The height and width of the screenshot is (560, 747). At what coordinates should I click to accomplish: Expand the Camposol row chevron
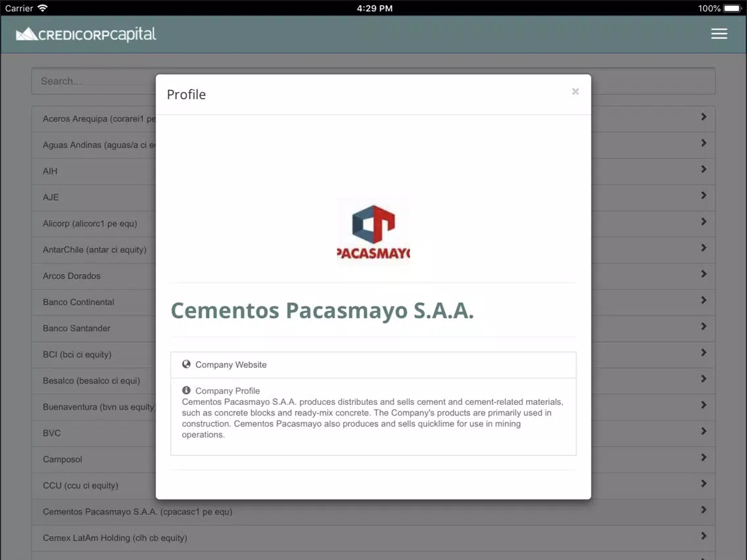click(x=703, y=457)
